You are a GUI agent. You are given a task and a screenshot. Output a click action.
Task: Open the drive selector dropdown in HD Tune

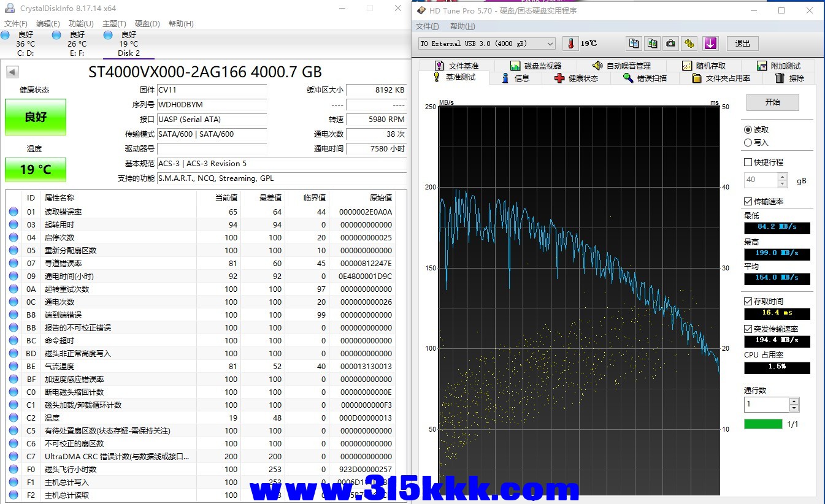click(487, 44)
